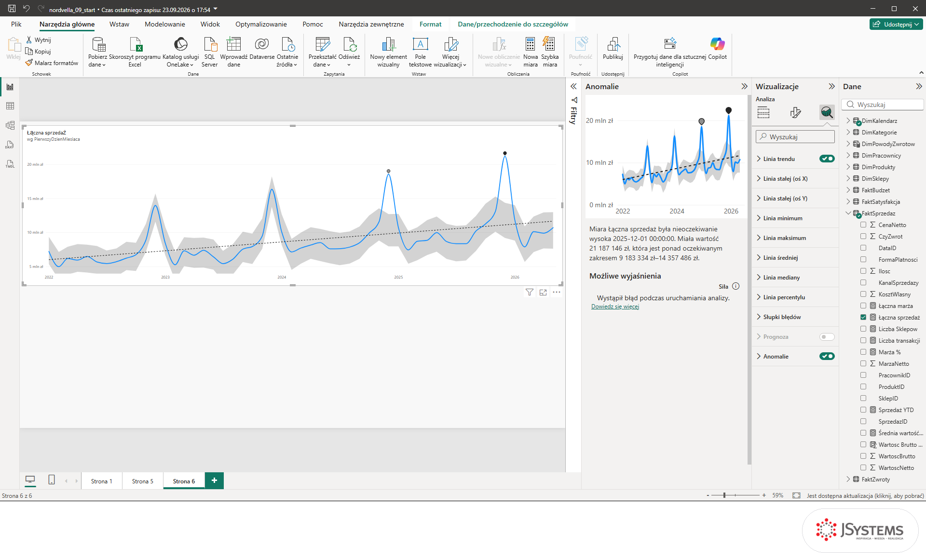This screenshot has width=926, height=560.
Task: Open TMDL view icon in sidebar
Action: (x=10, y=164)
